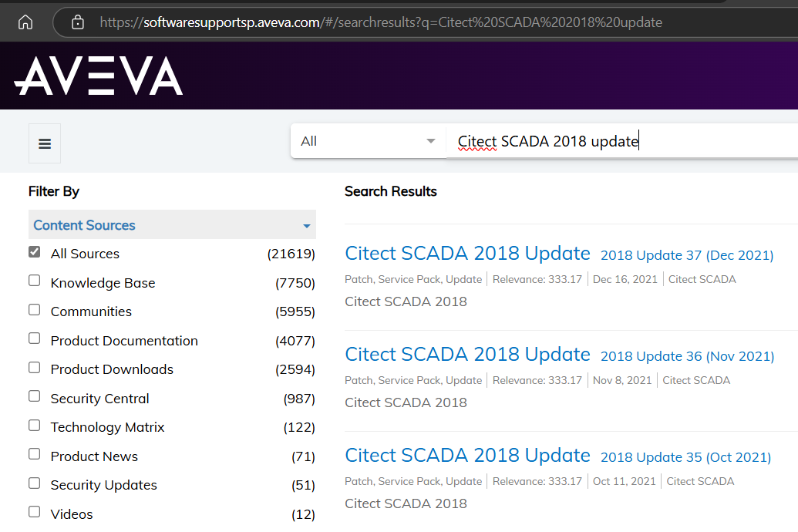Click the 2018 Update 37 (Dec 2021) subtitle

pos(687,255)
